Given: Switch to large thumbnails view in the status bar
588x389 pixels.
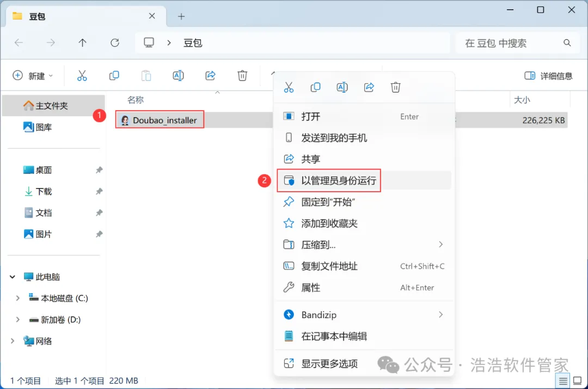Looking at the screenshot, I should tap(578, 381).
